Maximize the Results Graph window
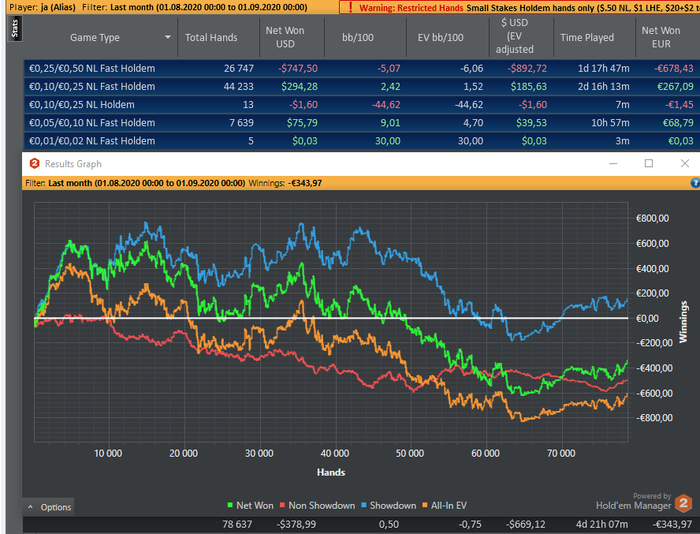 click(648, 163)
